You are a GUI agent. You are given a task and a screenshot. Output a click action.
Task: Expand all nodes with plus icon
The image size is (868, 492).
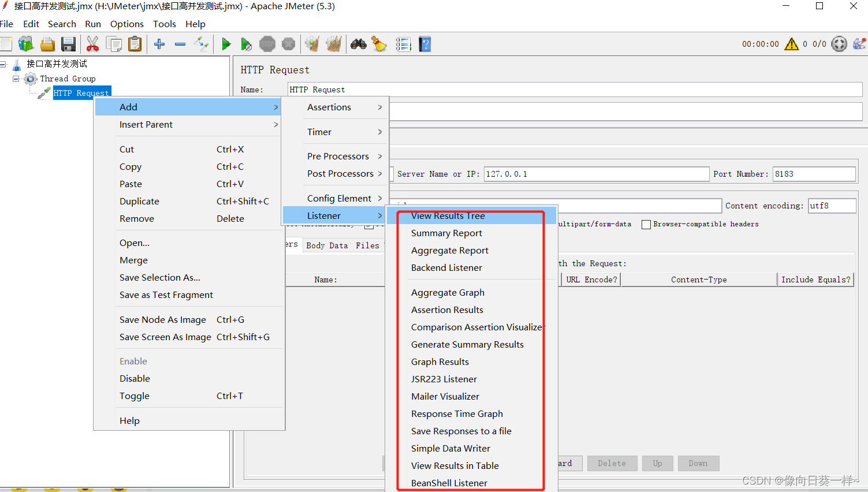pos(159,44)
